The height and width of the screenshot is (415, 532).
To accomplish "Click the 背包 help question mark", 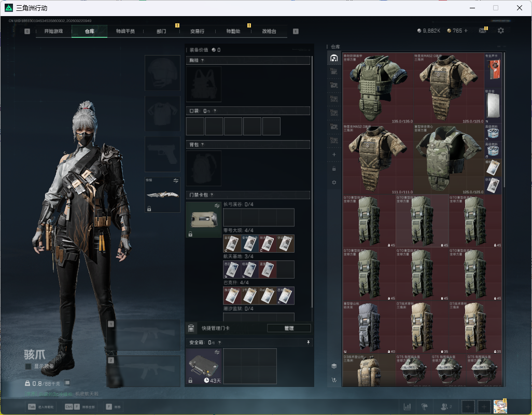I will pos(203,145).
